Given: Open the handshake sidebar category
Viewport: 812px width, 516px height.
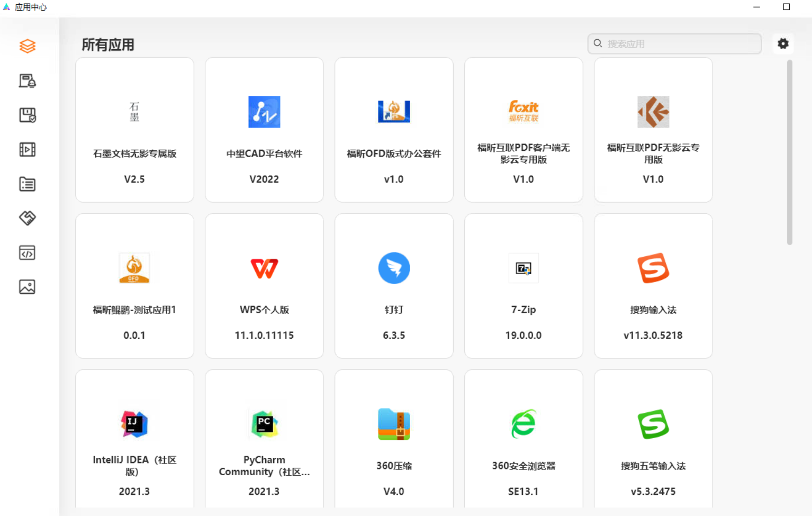Looking at the screenshot, I should tap(28, 218).
